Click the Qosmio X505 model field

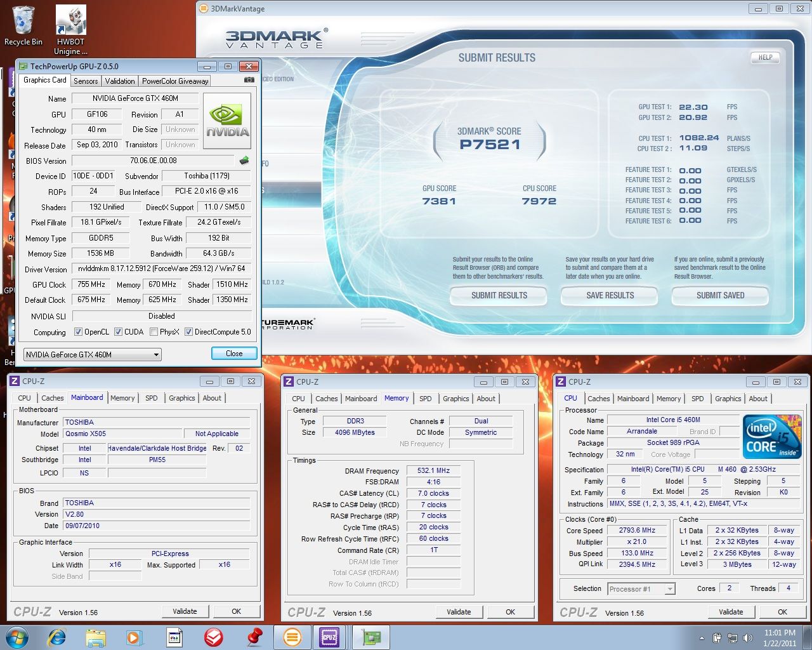(122, 434)
